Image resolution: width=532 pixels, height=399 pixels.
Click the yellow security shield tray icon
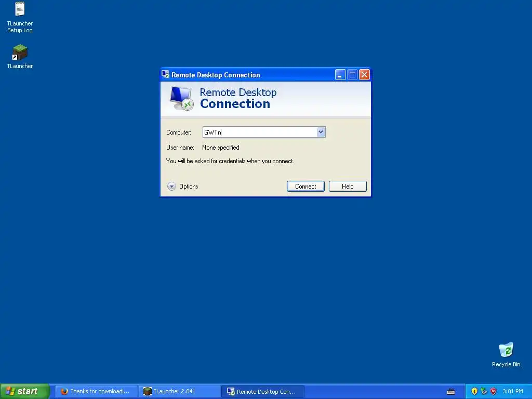tap(474, 391)
